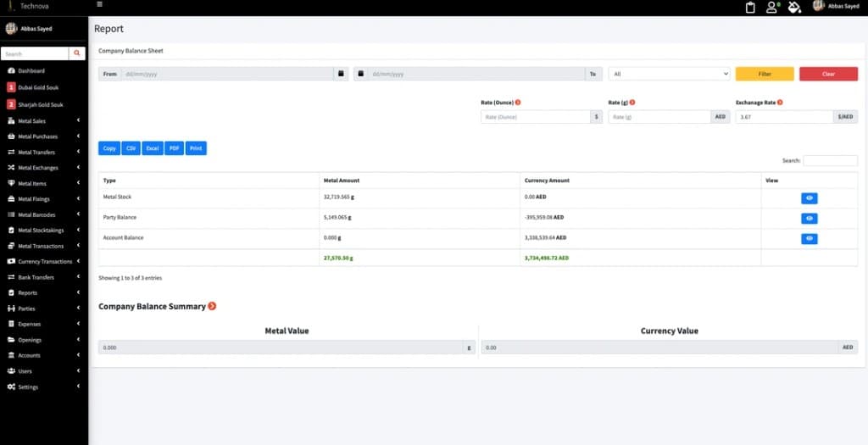View Metal Stock details with eye button
The height and width of the screenshot is (445, 868).
[x=809, y=198]
